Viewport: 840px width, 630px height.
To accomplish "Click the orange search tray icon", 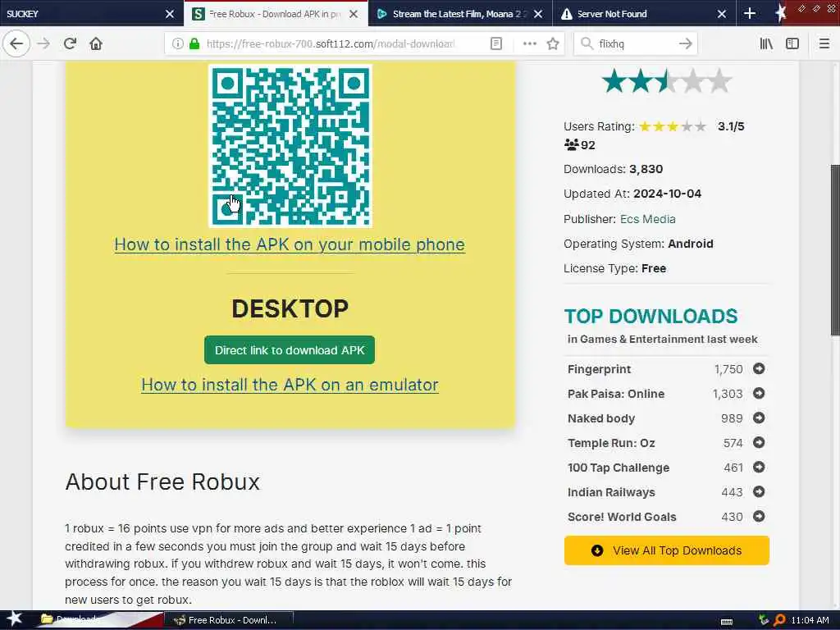I will point(779,620).
